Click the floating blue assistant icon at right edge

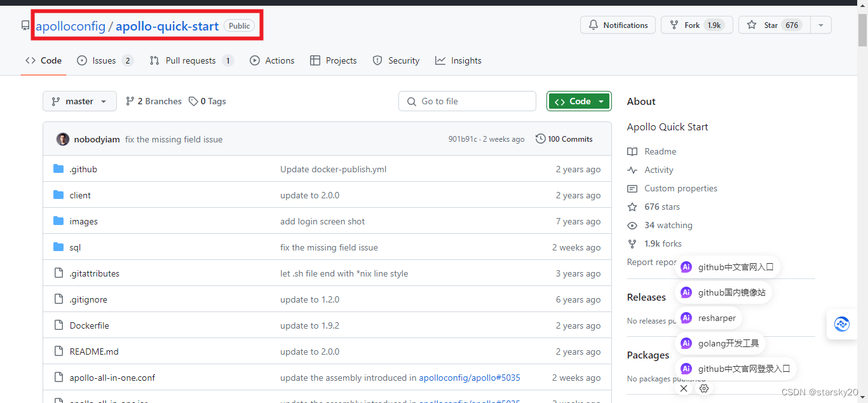[842, 324]
